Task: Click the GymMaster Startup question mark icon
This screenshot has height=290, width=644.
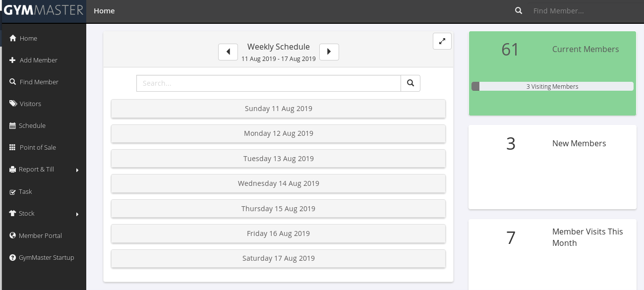Action: [12, 257]
